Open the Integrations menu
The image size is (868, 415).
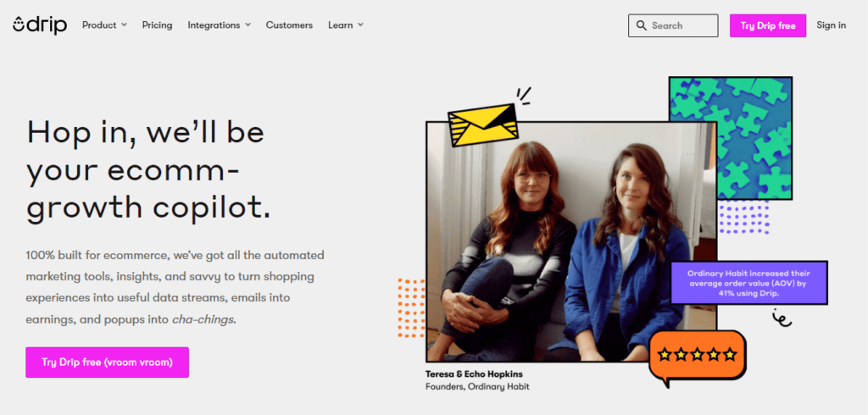pyautogui.click(x=220, y=25)
